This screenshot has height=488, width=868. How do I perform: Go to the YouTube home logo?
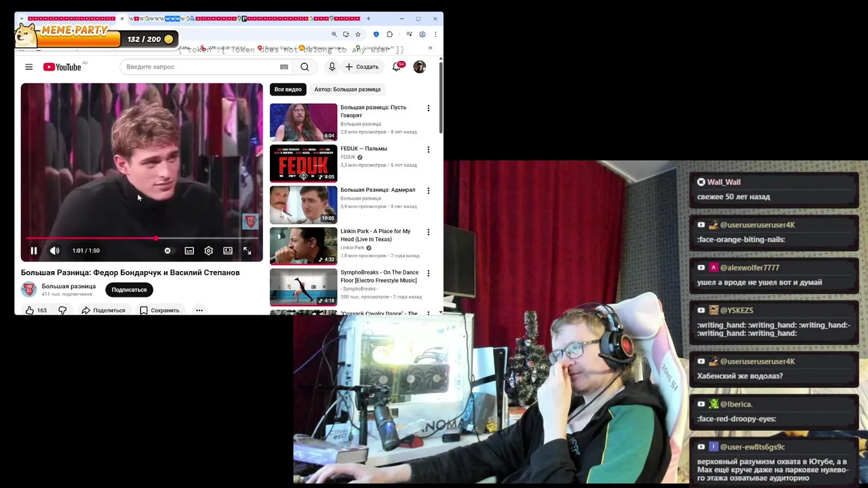(x=62, y=66)
